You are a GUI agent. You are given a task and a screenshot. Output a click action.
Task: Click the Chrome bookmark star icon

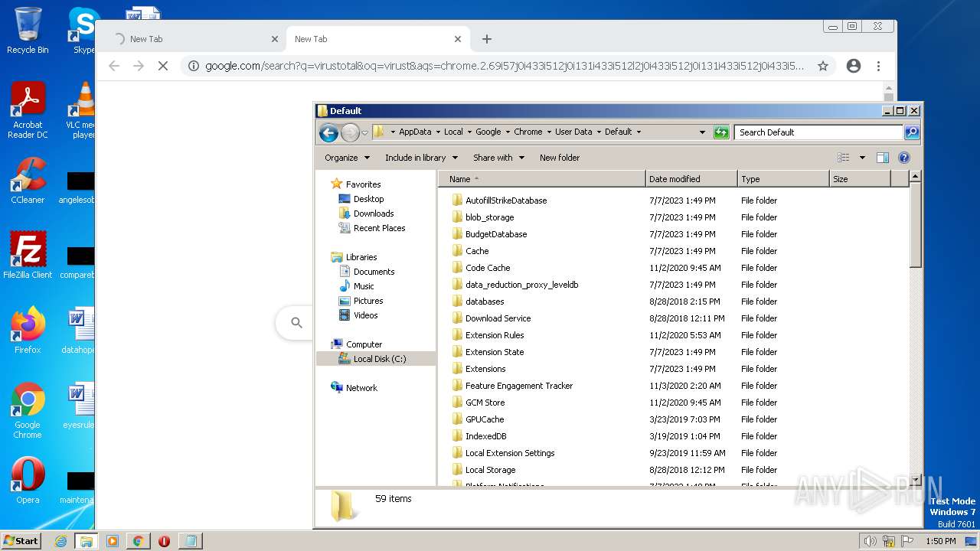click(823, 66)
